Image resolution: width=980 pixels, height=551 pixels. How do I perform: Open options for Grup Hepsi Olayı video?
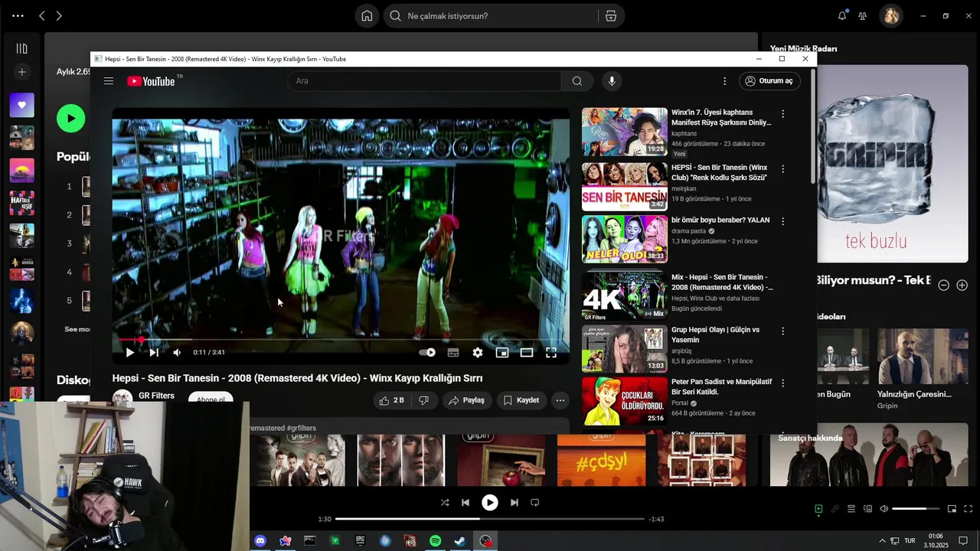[x=782, y=331]
